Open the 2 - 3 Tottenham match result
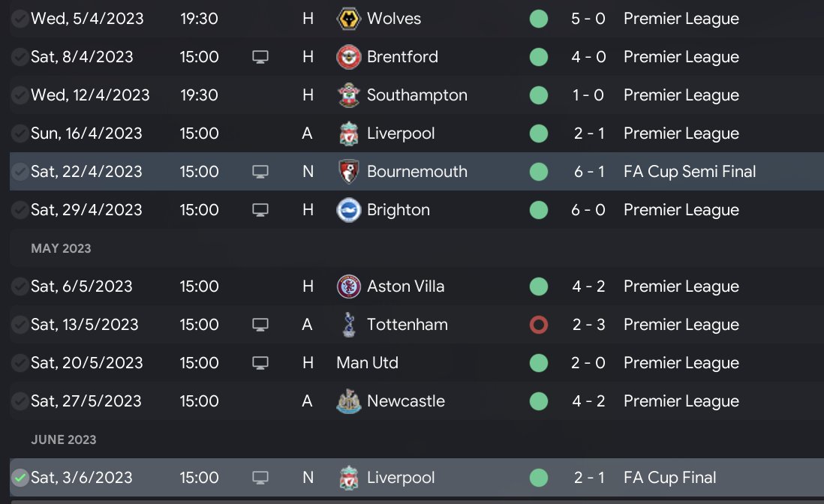This screenshot has height=504, width=824. click(x=588, y=325)
